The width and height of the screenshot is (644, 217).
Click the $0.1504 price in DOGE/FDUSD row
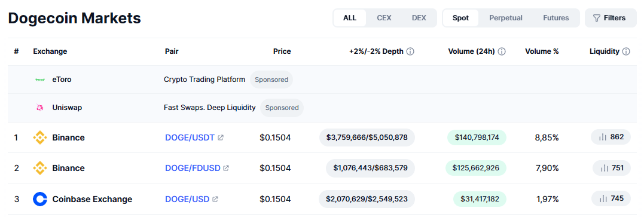point(275,168)
